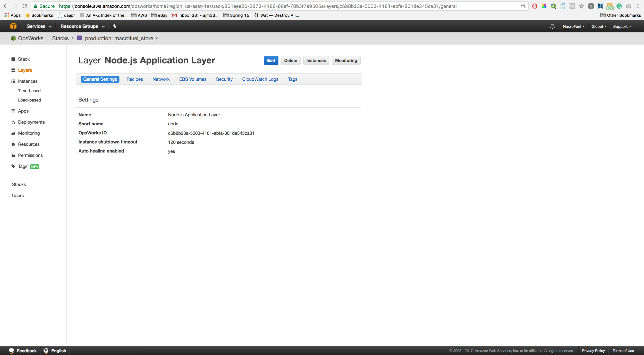Open the Privacy Policy footer link
644x355 pixels.
pyautogui.click(x=593, y=351)
